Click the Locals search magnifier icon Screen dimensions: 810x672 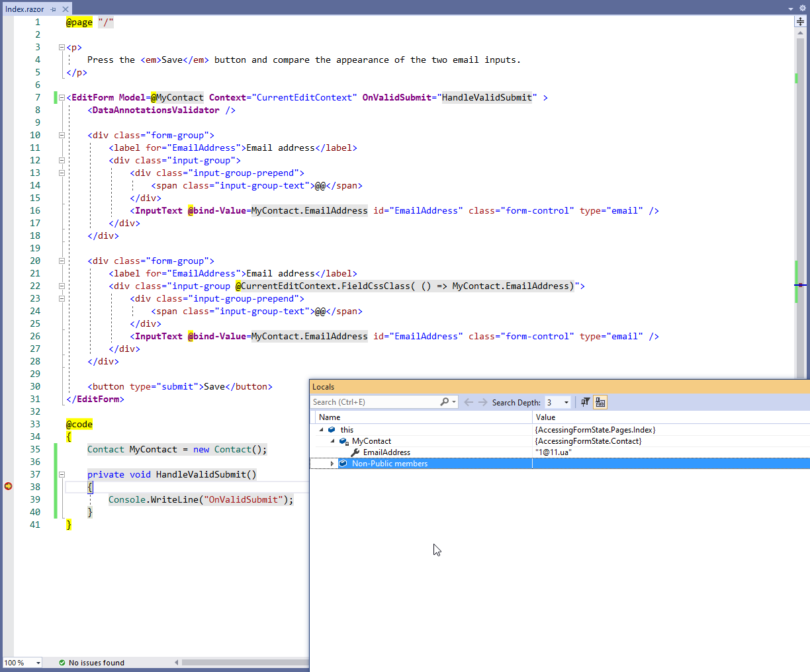click(444, 402)
